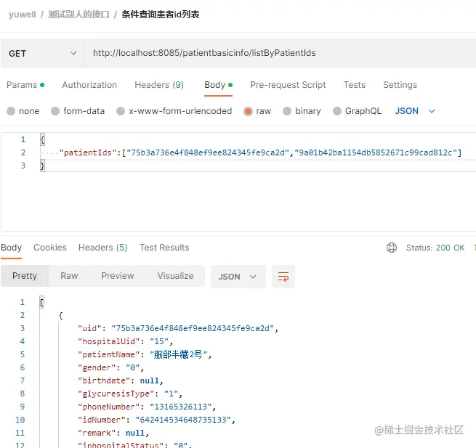Click the "hospitalUid": "15" response line
Image resolution: width=476 pixels, height=448 pixels.
pos(126,341)
